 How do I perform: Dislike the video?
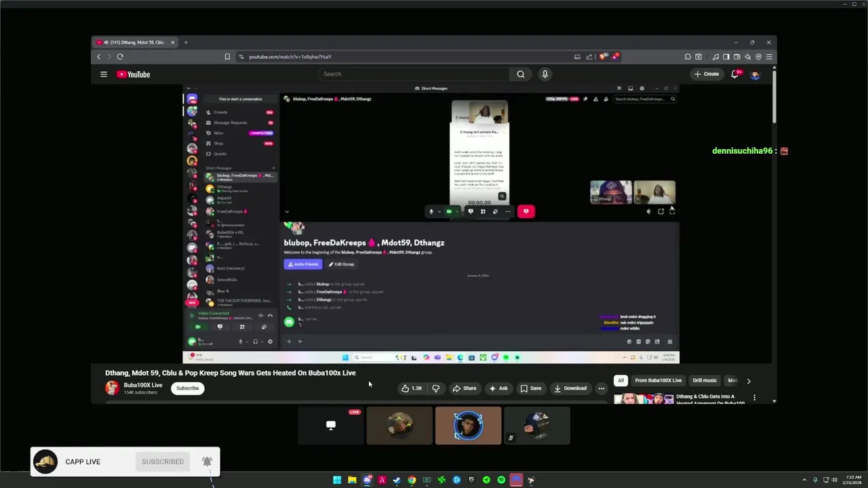point(436,388)
